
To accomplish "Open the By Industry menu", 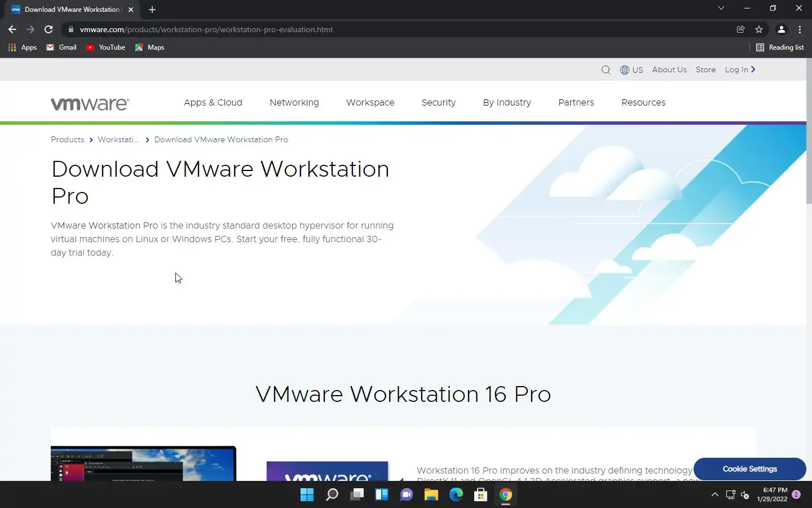I will pos(507,102).
